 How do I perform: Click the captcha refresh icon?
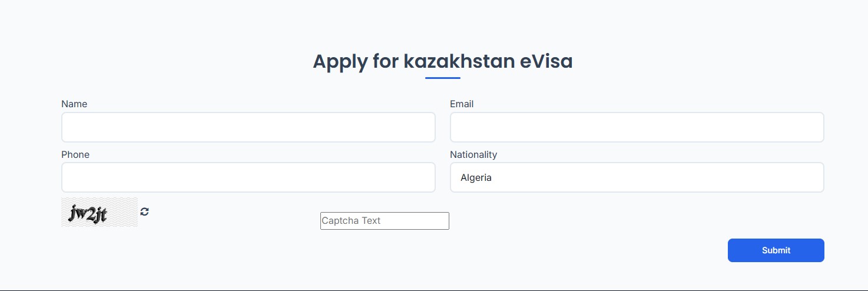tap(144, 211)
